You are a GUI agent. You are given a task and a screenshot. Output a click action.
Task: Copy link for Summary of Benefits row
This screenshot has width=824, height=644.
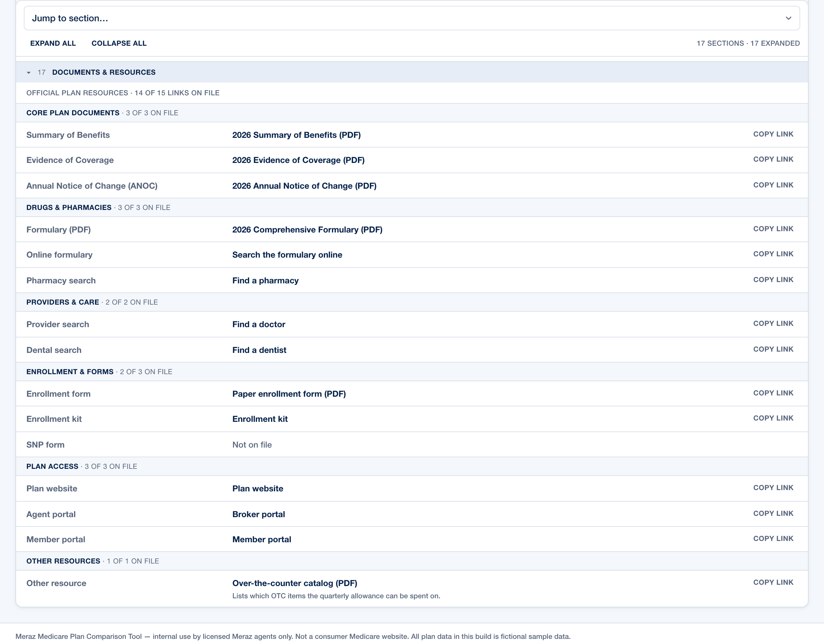click(x=773, y=134)
